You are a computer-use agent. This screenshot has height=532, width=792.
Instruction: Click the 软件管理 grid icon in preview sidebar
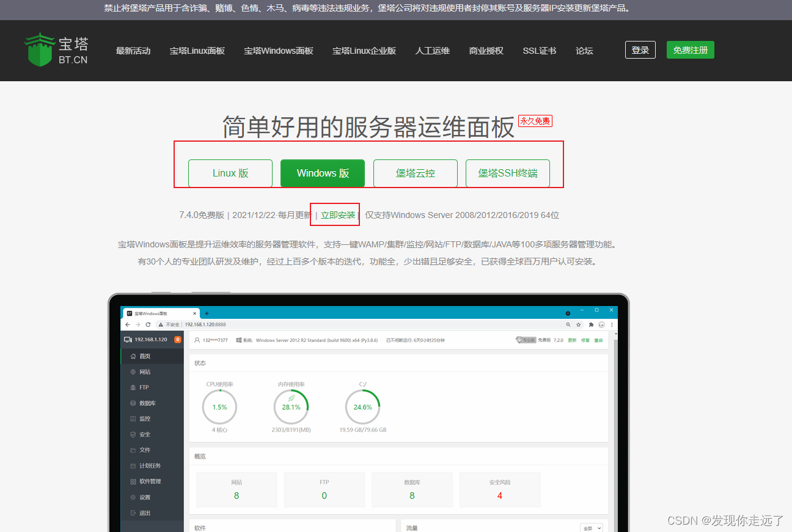click(x=133, y=481)
